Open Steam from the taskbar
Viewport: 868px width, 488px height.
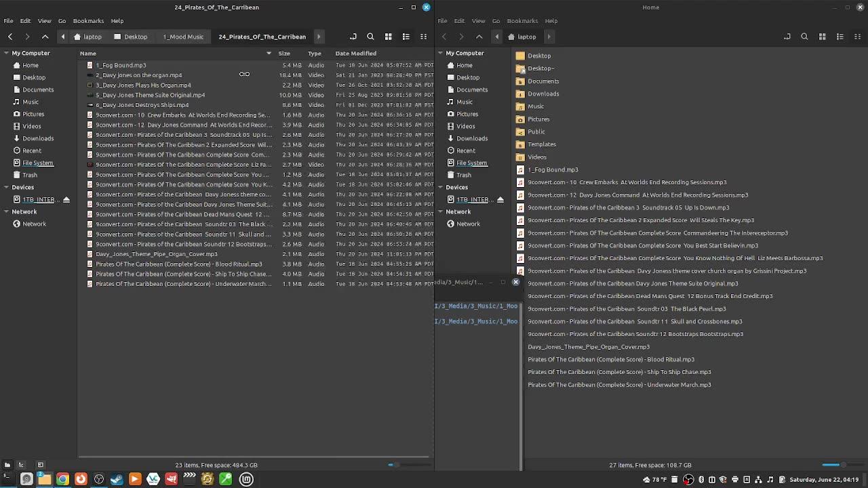click(x=117, y=479)
